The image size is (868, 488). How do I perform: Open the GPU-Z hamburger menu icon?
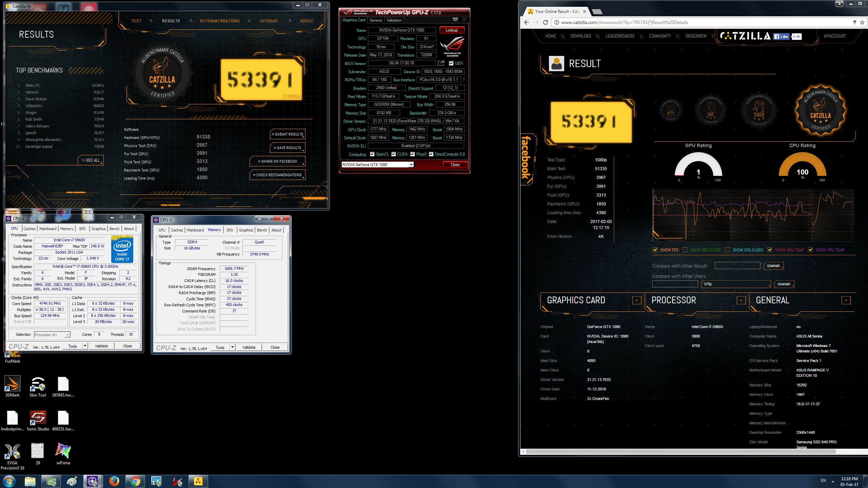tap(465, 20)
